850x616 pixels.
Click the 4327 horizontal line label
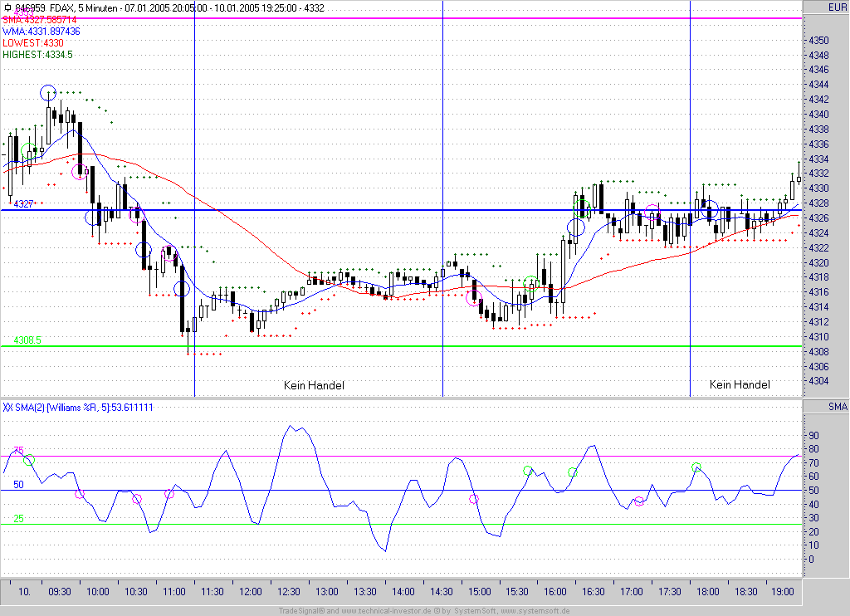(23, 204)
